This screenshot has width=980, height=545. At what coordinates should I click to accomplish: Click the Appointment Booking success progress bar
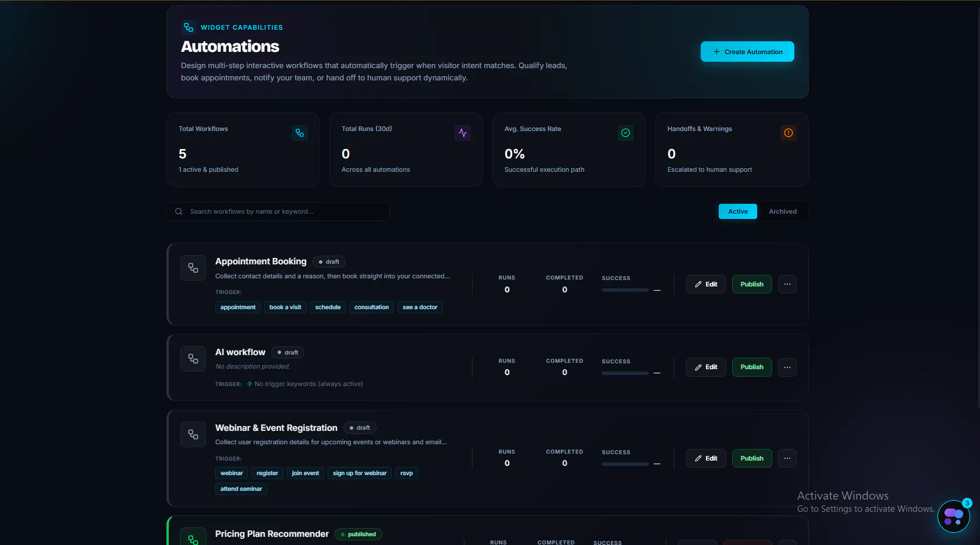[625, 290]
